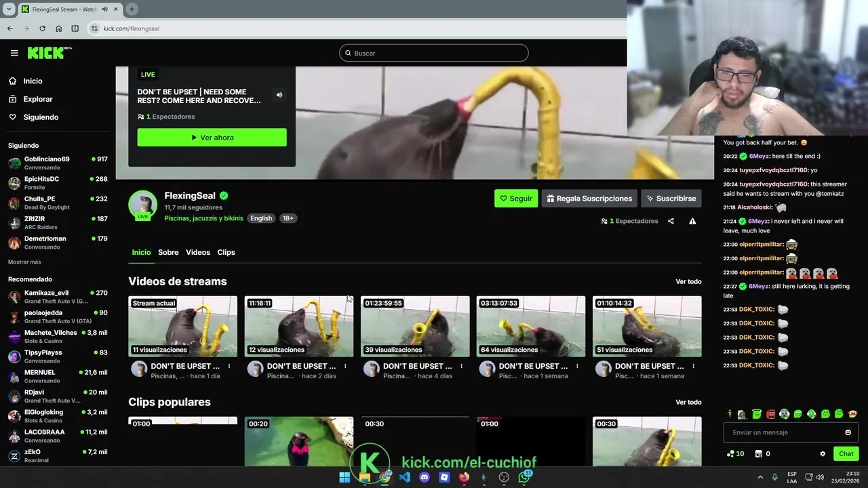Click the Seguir button
The width and height of the screenshot is (868, 488).
[x=516, y=199]
